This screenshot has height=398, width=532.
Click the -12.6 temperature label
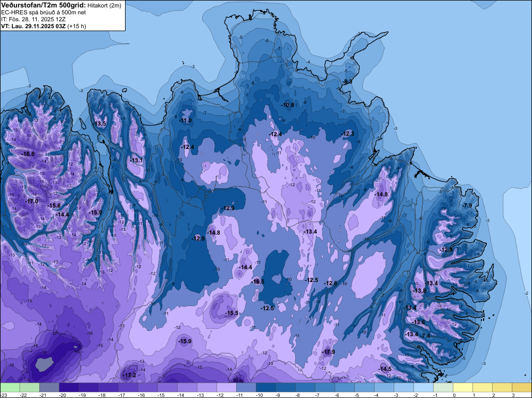[x=331, y=283]
